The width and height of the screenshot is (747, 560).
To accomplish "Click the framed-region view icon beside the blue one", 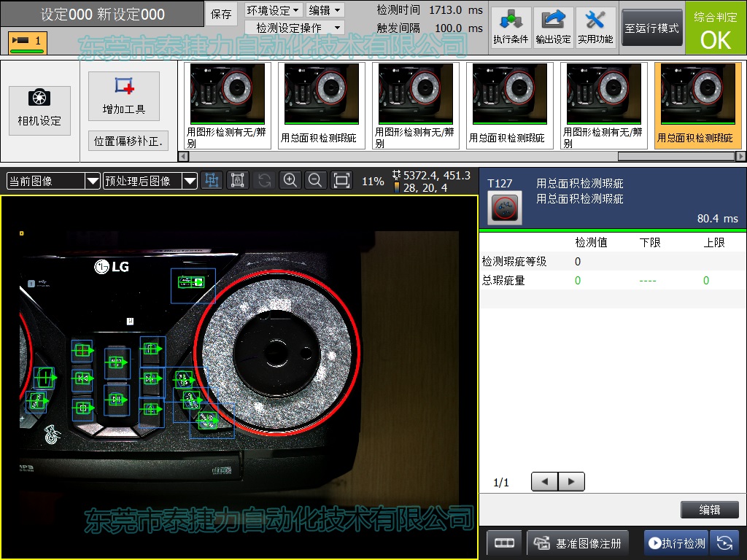I will 237,181.
